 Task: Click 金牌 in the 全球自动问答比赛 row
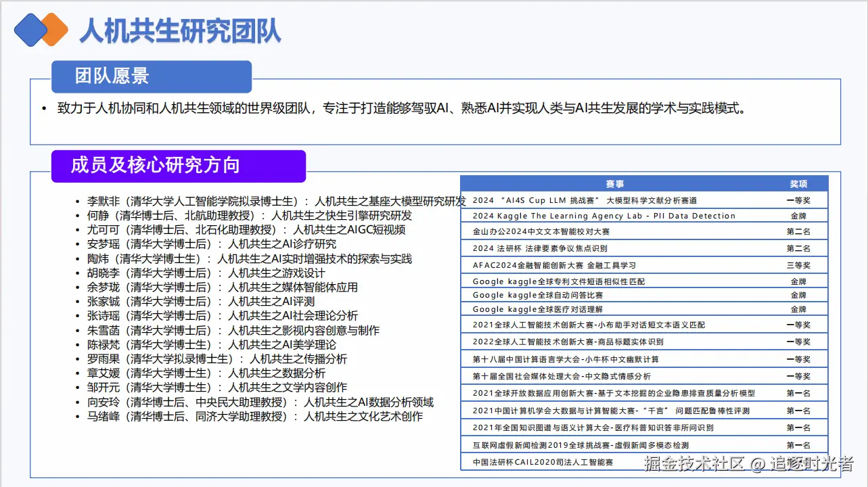(798, 295)
